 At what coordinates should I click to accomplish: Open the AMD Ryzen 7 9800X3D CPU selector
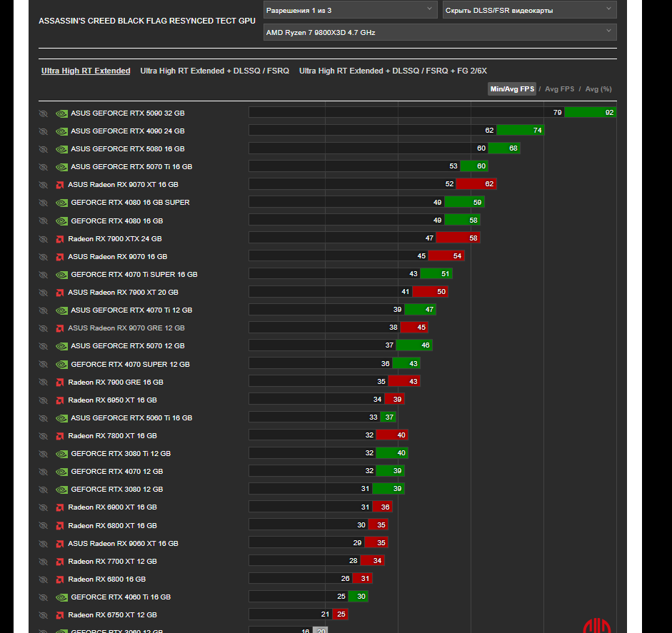click(440, 32)
